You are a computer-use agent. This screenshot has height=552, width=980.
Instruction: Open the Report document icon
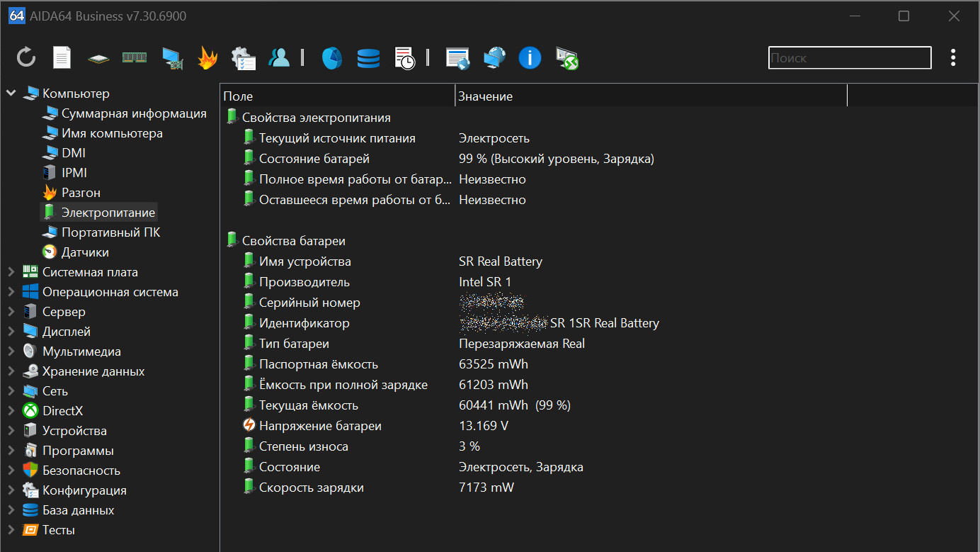coord(62,57)
